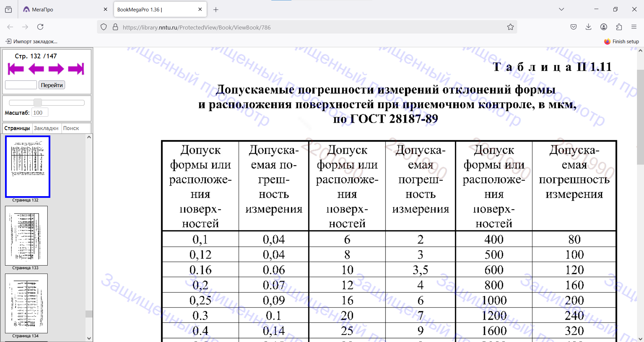
Task: Click table cell value 1000
Action: coord(494,300)
